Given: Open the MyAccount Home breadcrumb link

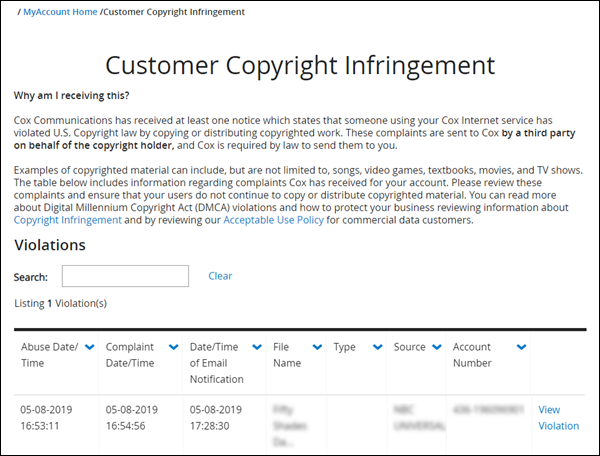Looking at the screenshot, I should 60,12.
